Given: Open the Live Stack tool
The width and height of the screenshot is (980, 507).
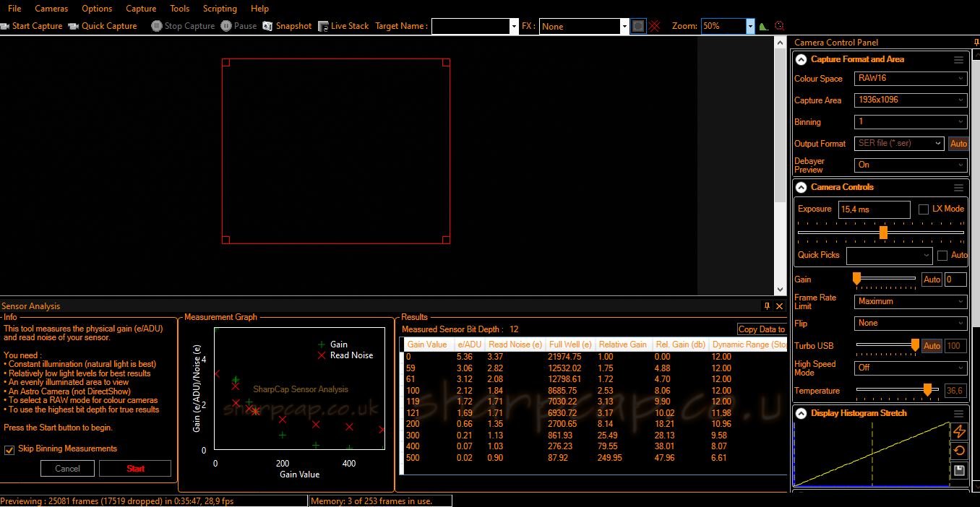Looking at the screenshot, I should pyautogui.click(x=343, y=26).
